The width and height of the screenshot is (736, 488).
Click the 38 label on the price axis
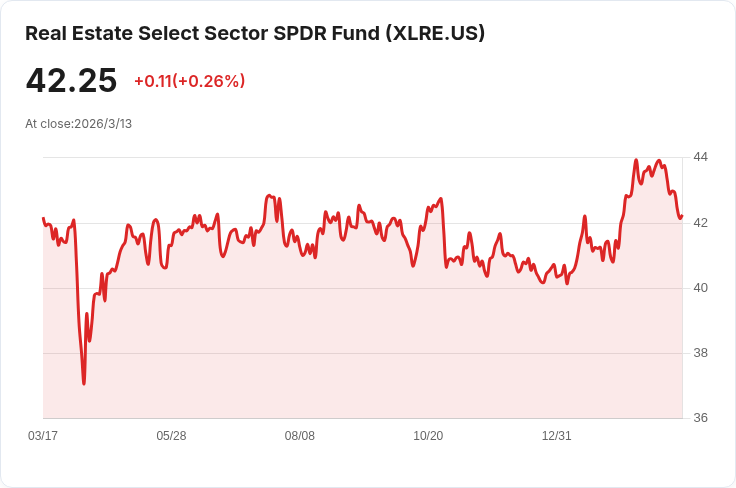click(700, 353)
